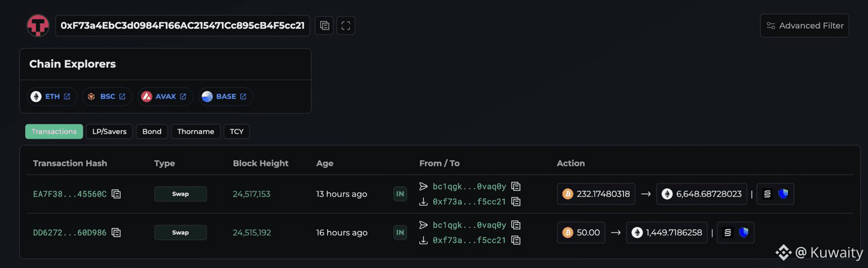Click the S streaming icon in second transaction
Image resolution: width=868 pixels, height=268 pixels.
[x=728, y=233]
